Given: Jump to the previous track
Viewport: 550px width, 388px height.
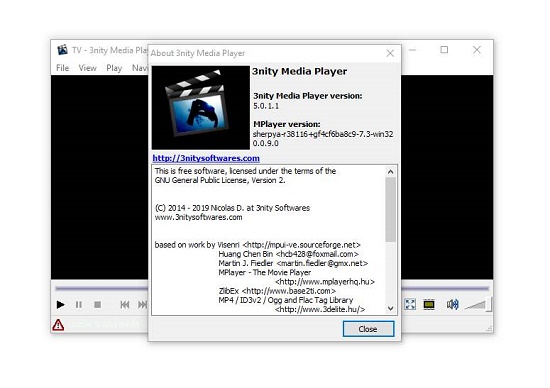Looking at the screenshot, I should tap(125, 305).
